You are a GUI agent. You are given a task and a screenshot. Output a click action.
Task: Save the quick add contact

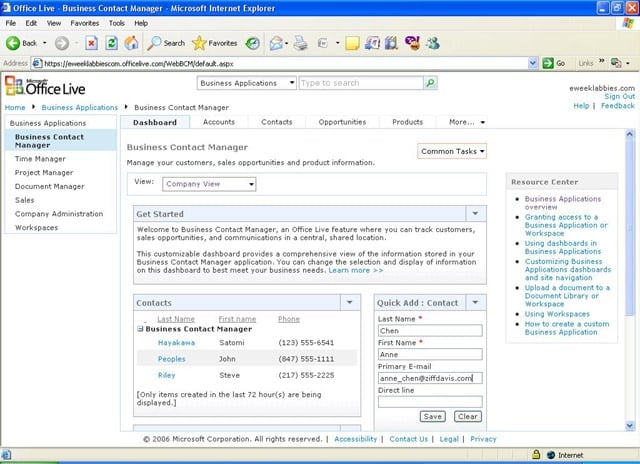click(432, 416)
